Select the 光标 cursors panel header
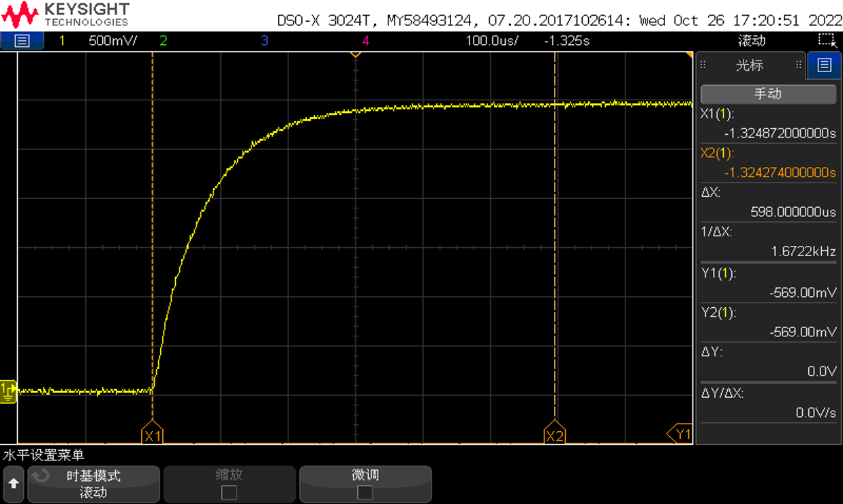 pyautogui.click(x=749, y=65)
